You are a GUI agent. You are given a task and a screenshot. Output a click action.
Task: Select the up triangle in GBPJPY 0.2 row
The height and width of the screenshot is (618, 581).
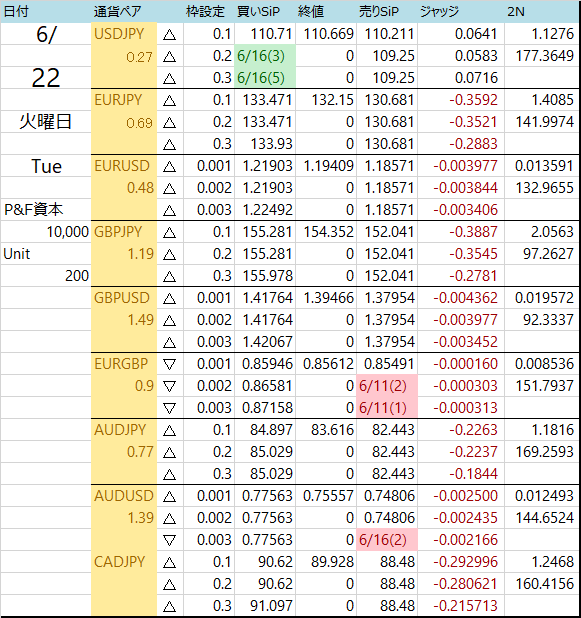169,255
